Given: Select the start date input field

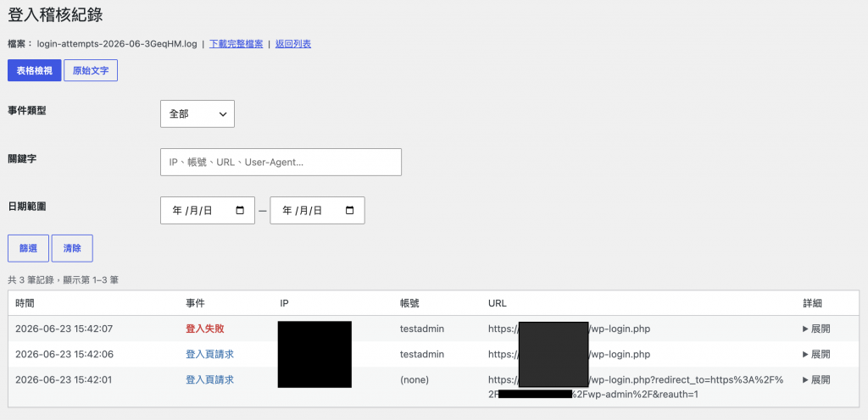Looking at the screenshot, I should click(208, 211).
